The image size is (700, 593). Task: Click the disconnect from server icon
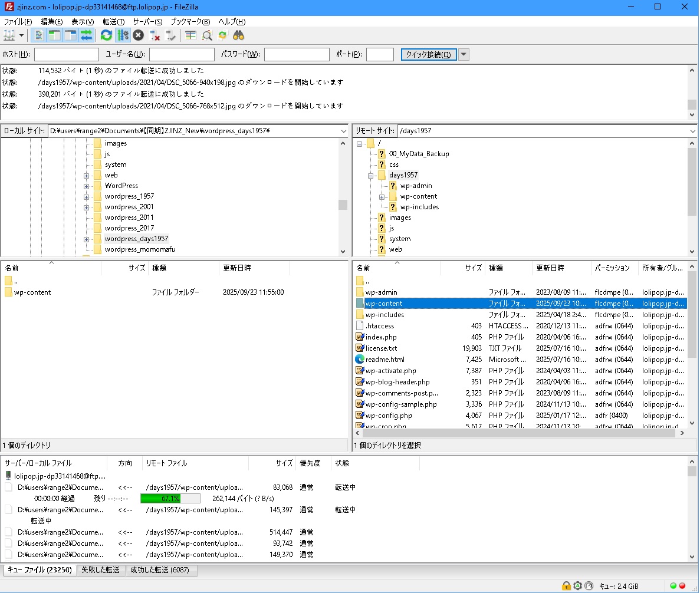155,35
